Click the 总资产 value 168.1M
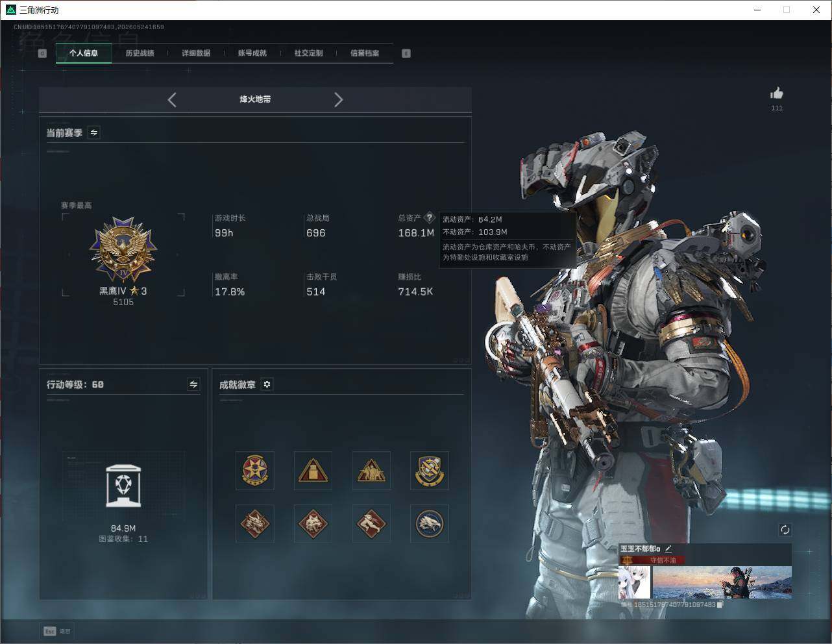 point(416,233)
